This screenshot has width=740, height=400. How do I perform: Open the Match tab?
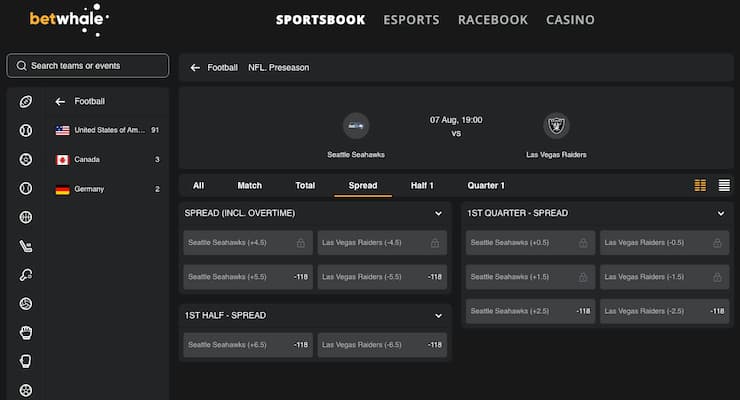tap(250, 186)
